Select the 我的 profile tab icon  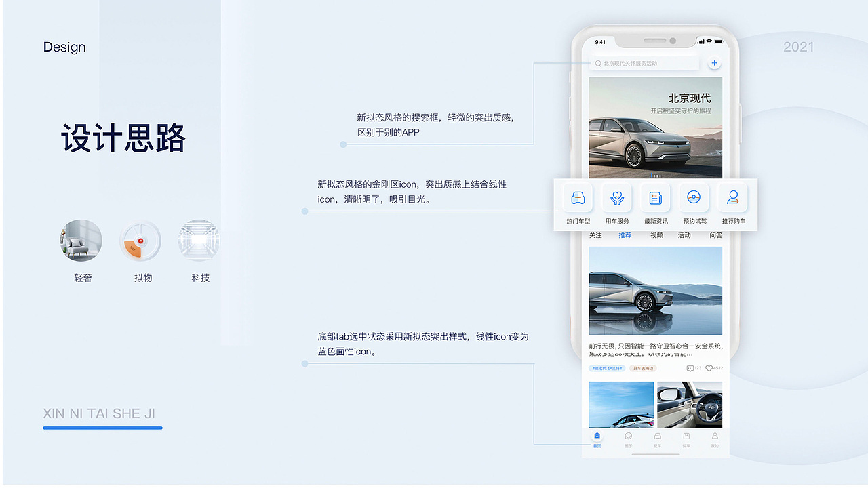pos(715,436)
